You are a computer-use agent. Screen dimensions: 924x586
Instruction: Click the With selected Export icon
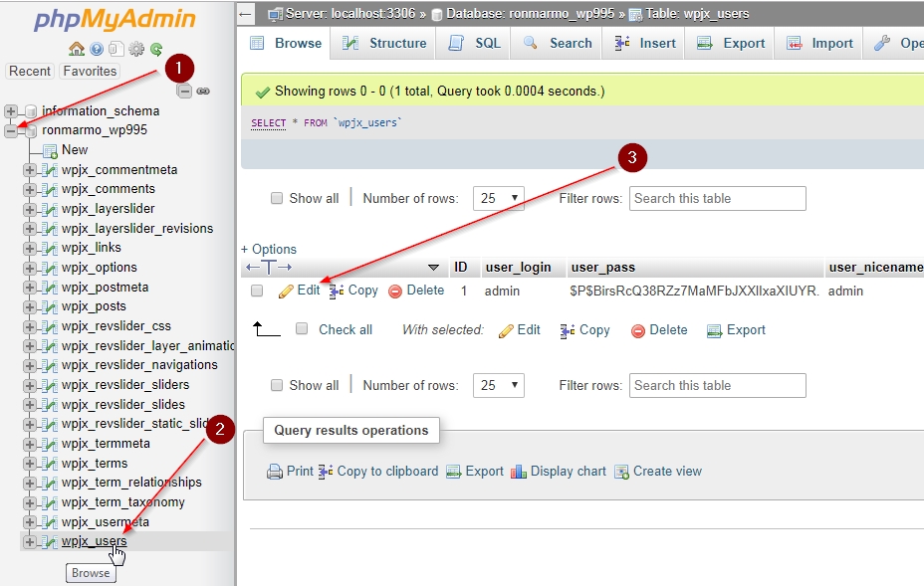pos(714,331)
